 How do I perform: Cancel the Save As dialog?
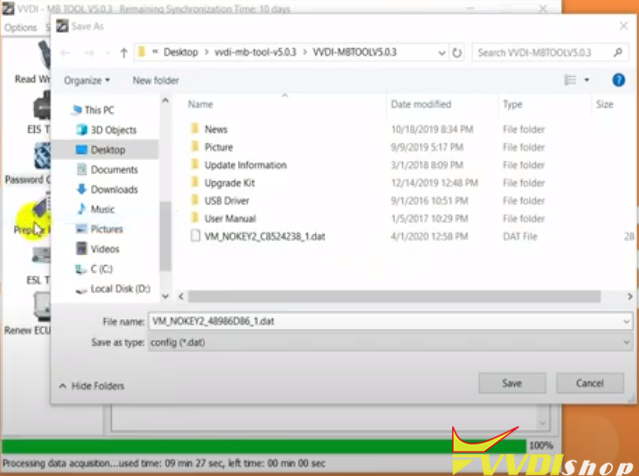click(x=590, y=383)
